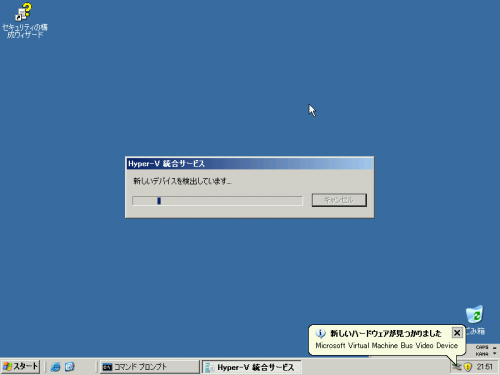The image size is (500, 375).
Task: Open the スタート menu button
Action: (x=20, y=367)
